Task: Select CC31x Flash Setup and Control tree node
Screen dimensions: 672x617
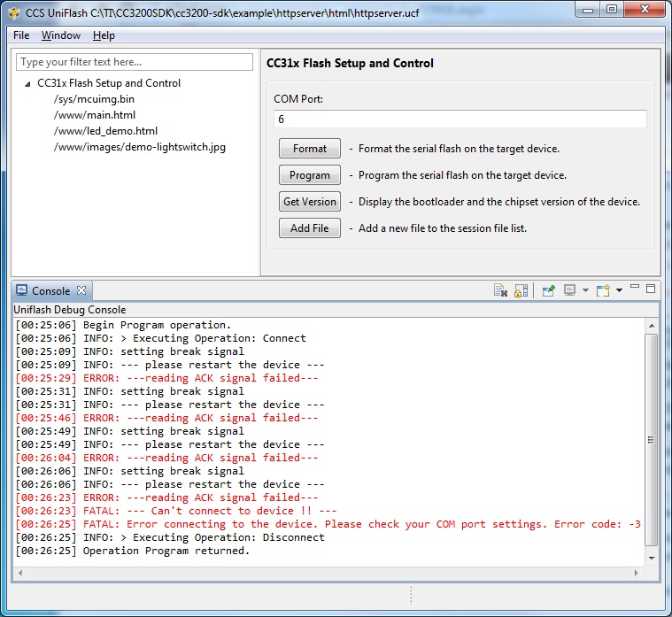Action: [x=109, y=83]
